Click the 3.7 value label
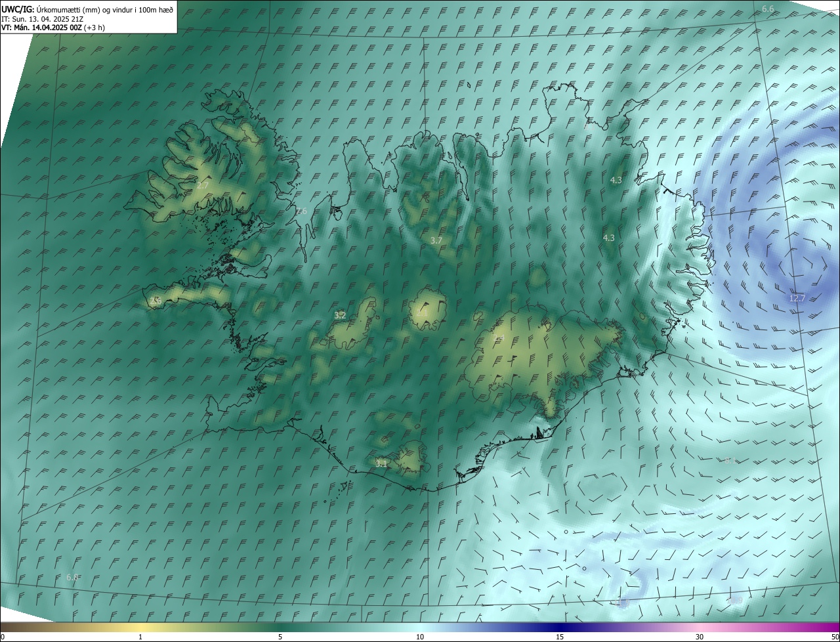 pyautogui.click(x=436, y=241)
